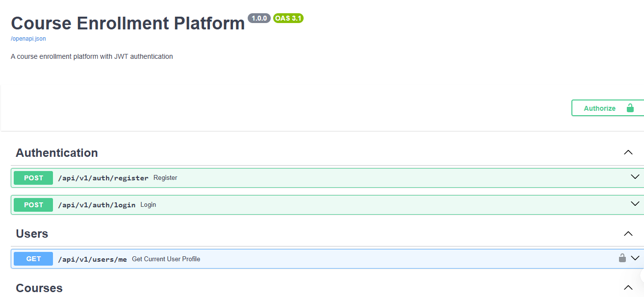This screenshot has width=644, height=297.
Task: Click the Course Enrollment Platform heading
Action: (x=128, y=23)
